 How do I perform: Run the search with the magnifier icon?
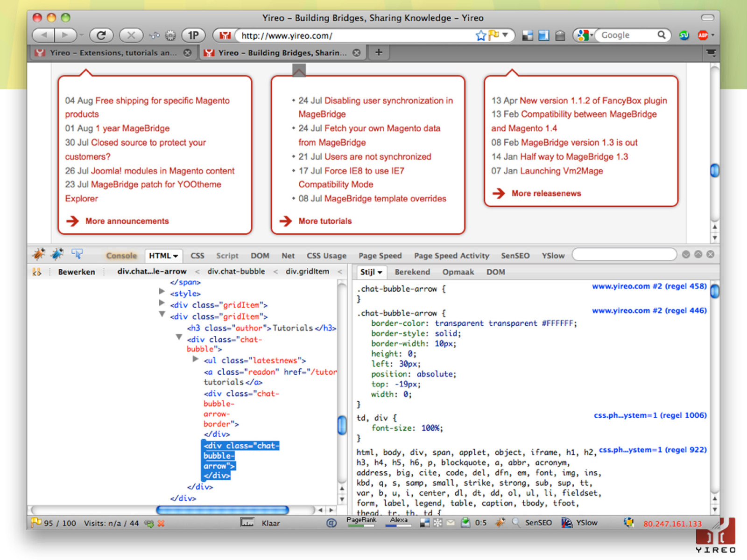point(662,35)
